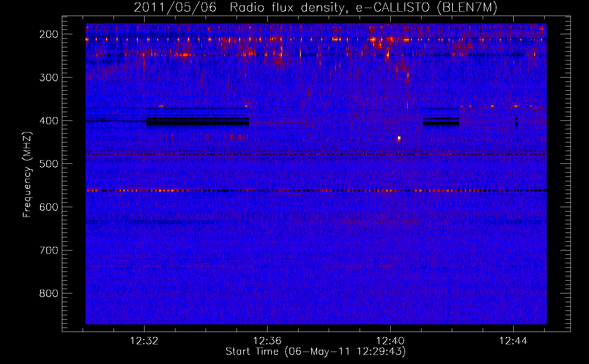Click the 'Start Time (06-May-11 12:29:43)' label
Screen dimensions: 589x364
(316, 352)
